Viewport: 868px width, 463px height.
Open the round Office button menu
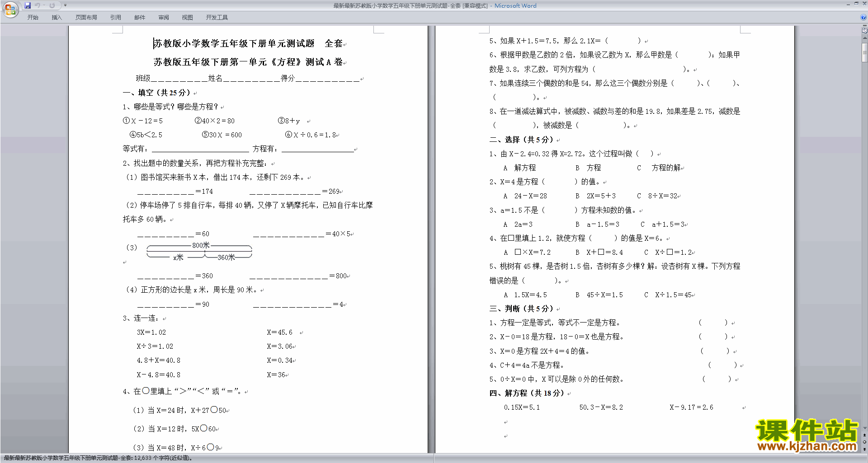tap(10, 9)
